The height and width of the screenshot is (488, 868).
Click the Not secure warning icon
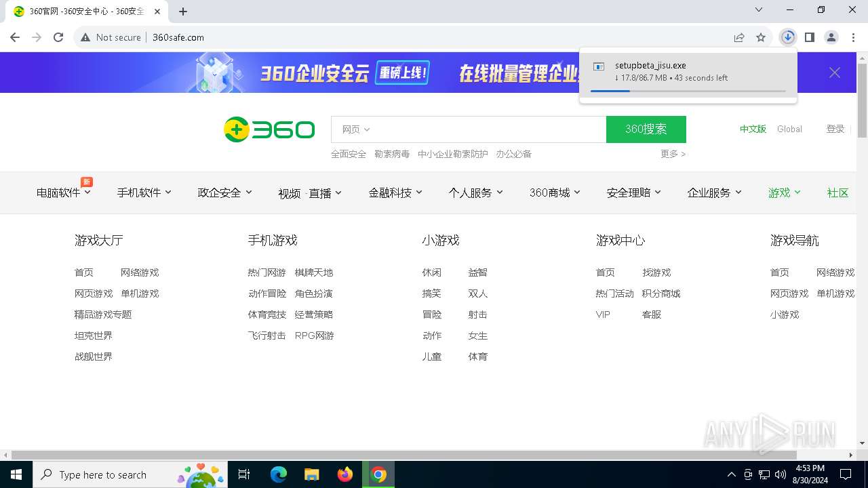85,37
